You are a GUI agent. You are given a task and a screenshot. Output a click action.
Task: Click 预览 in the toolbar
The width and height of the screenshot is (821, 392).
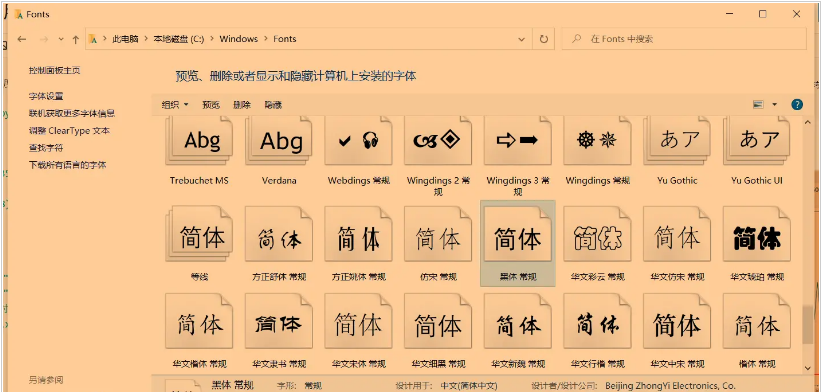pyautogui.click(x=211, y=105)
